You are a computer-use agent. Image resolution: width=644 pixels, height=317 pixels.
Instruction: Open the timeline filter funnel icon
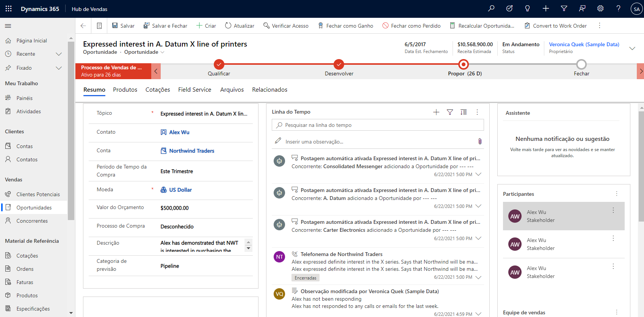(x=450, y=112)
